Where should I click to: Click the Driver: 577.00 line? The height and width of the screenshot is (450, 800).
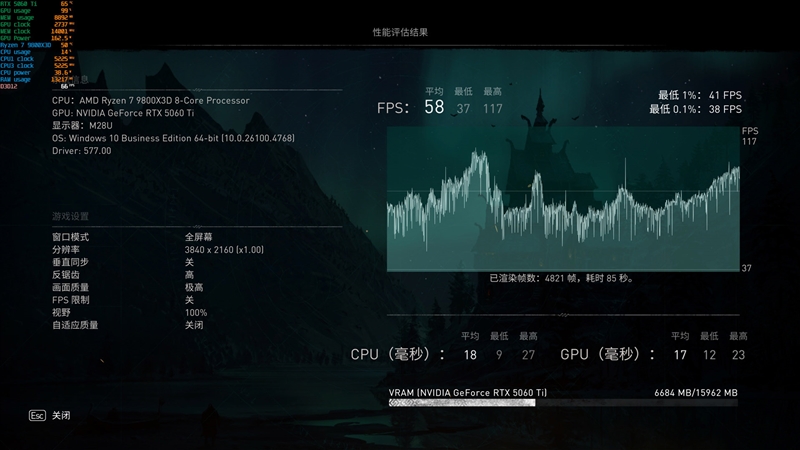pos(82,151)
